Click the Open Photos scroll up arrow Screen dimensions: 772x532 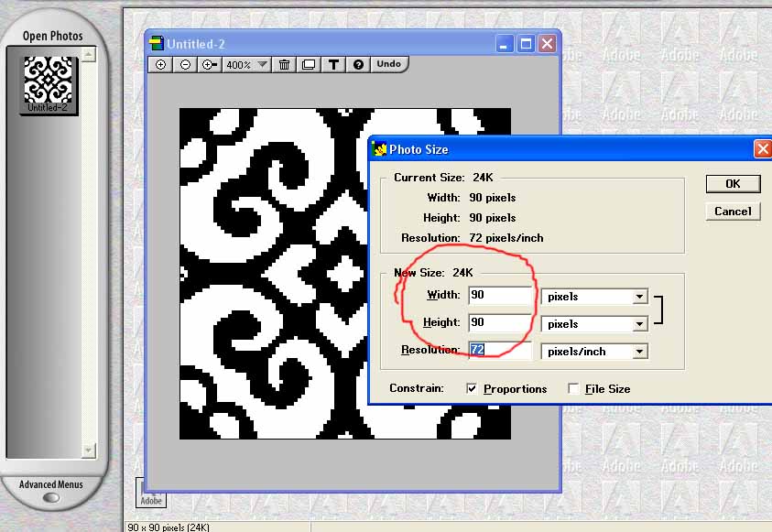pos(89,54)
